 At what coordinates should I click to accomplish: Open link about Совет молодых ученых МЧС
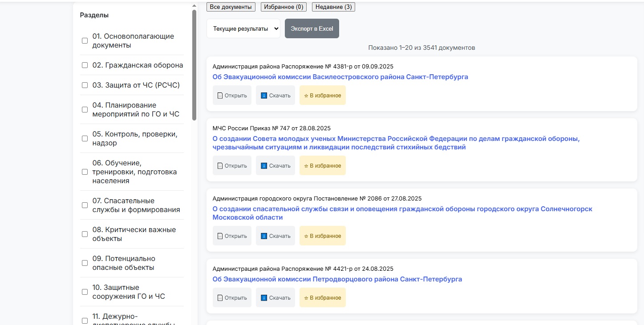click(x=396, y=143)
